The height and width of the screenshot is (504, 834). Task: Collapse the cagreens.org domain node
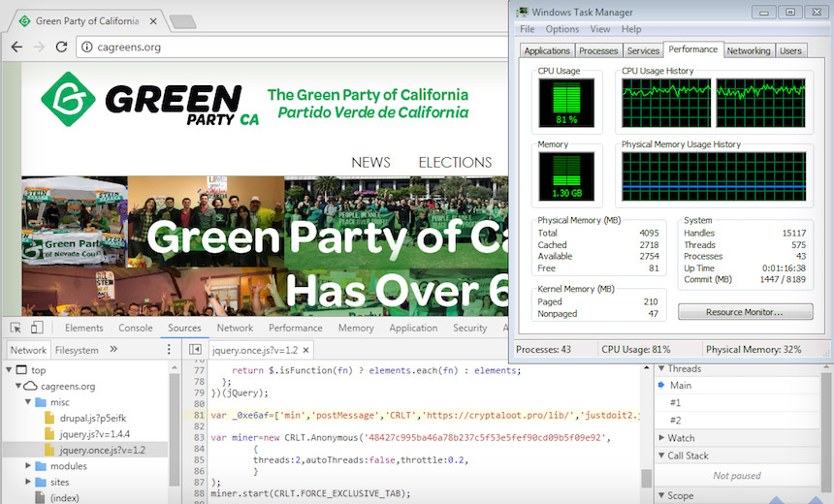pyautogui.click(x=18, y=386)
